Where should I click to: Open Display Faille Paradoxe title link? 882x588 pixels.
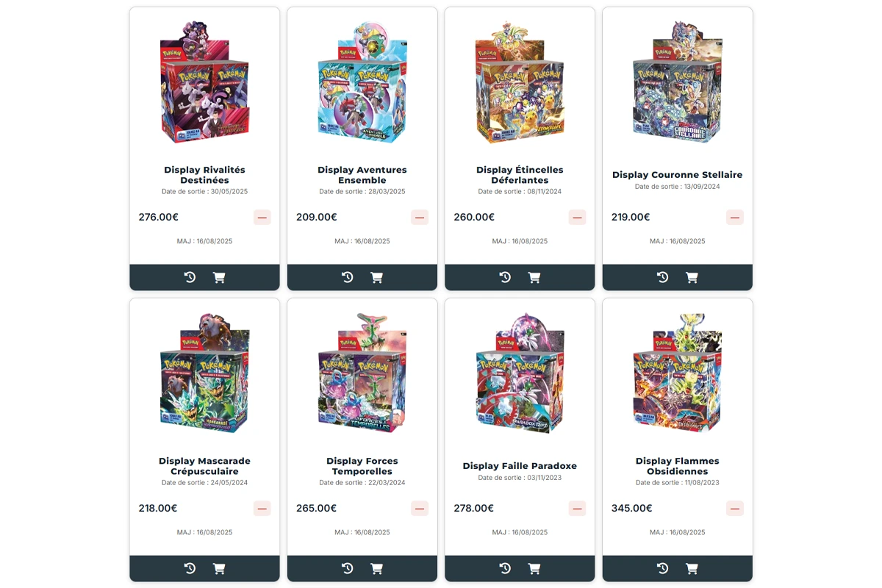[520, 466]
